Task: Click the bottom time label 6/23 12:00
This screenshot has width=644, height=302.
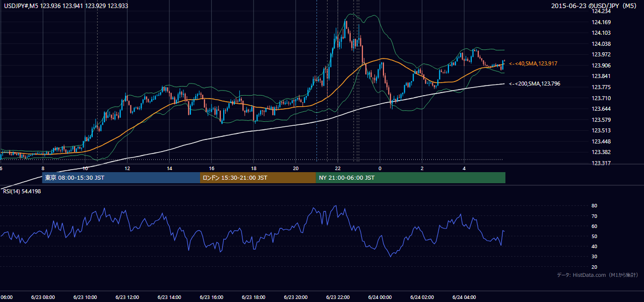Action: point(127,297)
